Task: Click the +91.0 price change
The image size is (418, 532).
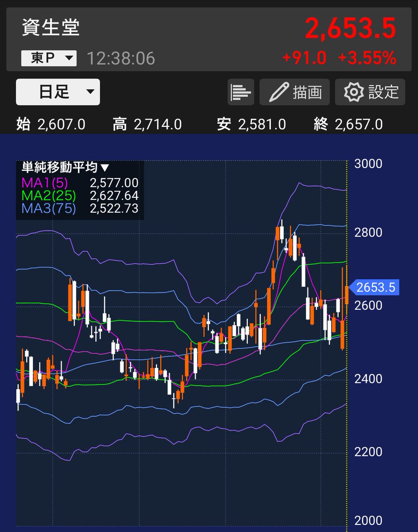Action: 305,58
